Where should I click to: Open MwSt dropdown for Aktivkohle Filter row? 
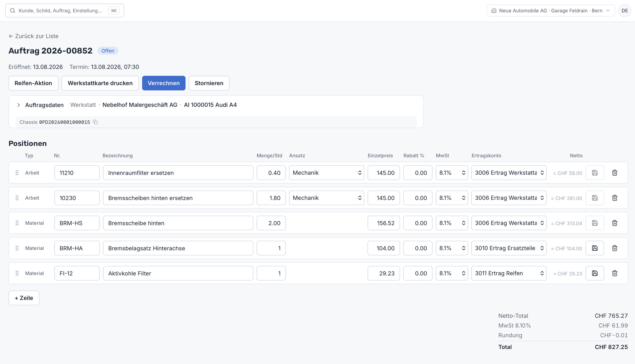(452, 273)
